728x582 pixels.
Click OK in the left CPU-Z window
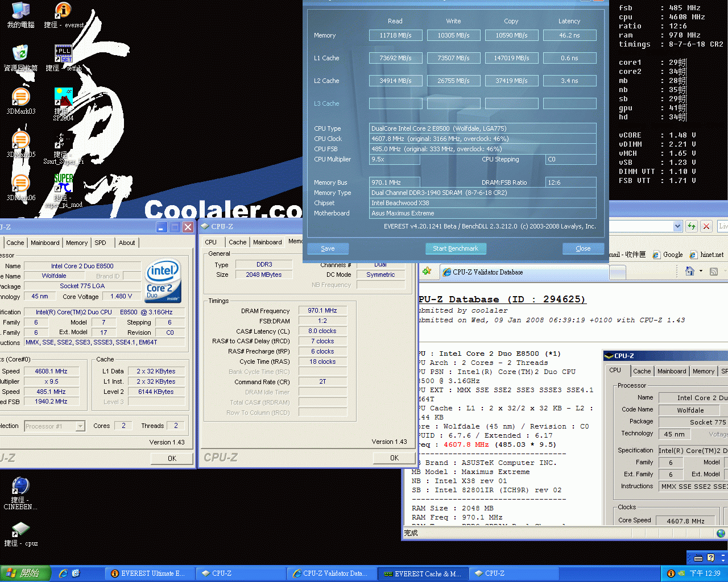pyautogui.click(x=172, y=458)
